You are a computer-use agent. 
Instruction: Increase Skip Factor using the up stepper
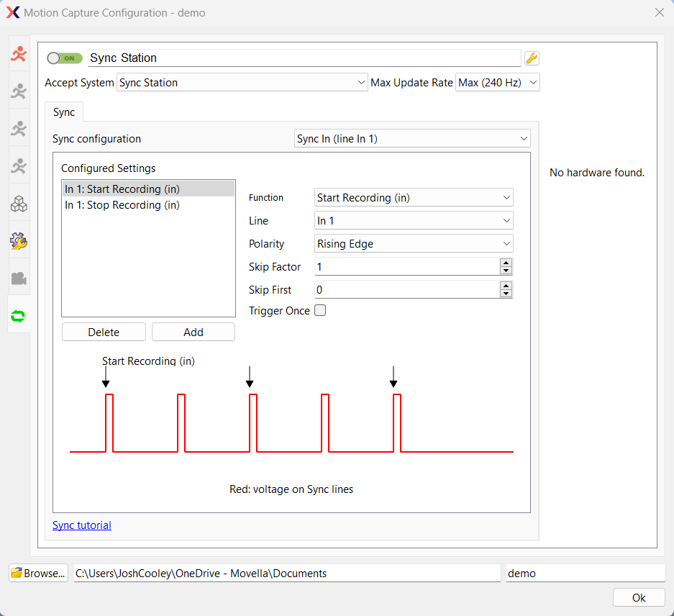[x=506, y=263]
